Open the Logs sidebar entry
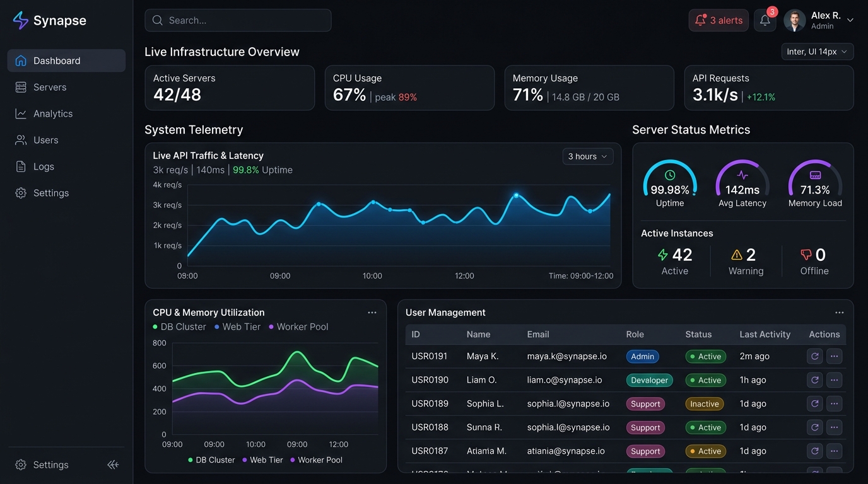Screen dimensions: 868x484 (66, 166)
